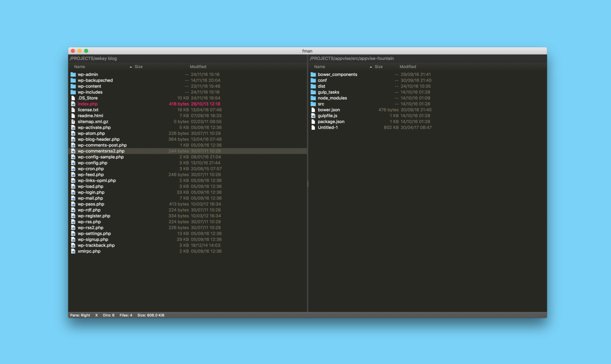Select wp-login.php file name
This screenshot has width=611, height=364.
(91, 192)
